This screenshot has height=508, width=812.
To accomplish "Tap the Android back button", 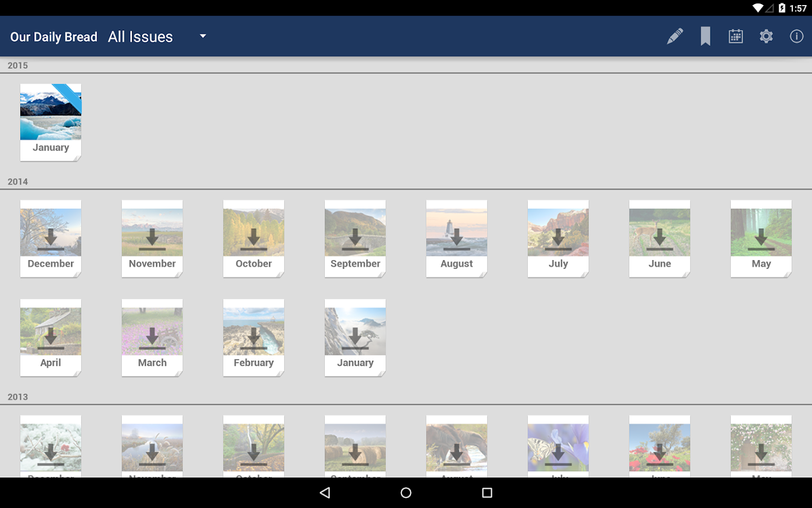I will [325, 493].
